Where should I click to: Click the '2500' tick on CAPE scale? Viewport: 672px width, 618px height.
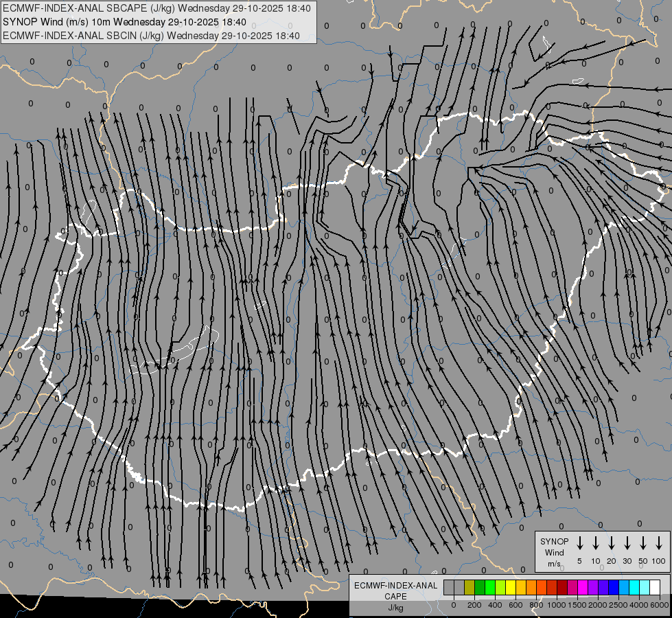pyautogui.click(x=618, y=605)
